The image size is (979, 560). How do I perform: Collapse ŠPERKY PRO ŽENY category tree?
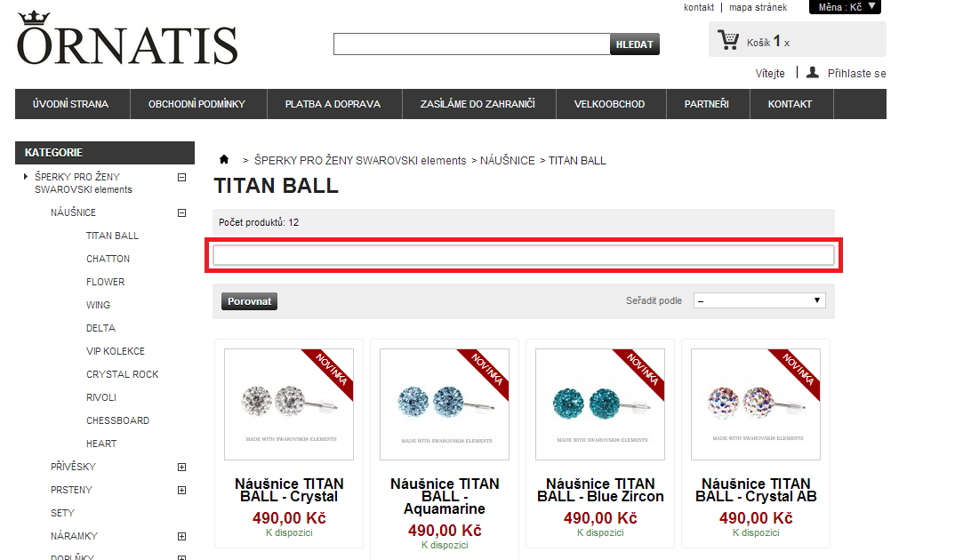(181, 177)
